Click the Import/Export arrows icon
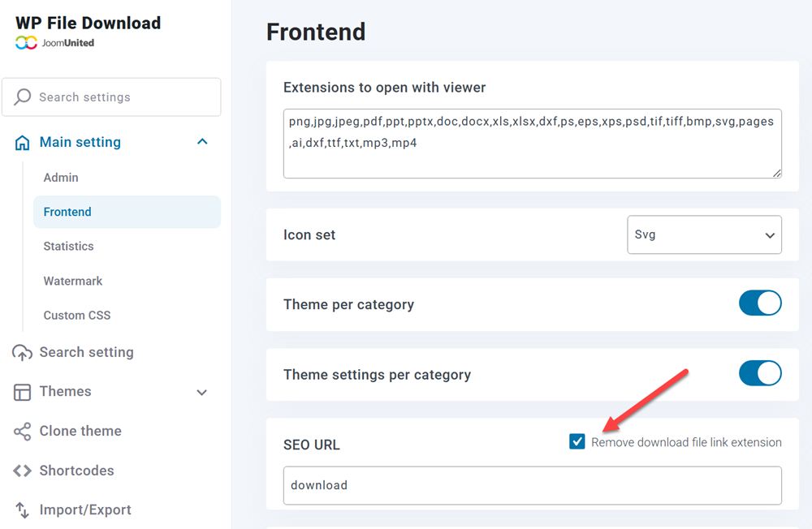Screen dimensions: 812x529 point(22,510)
